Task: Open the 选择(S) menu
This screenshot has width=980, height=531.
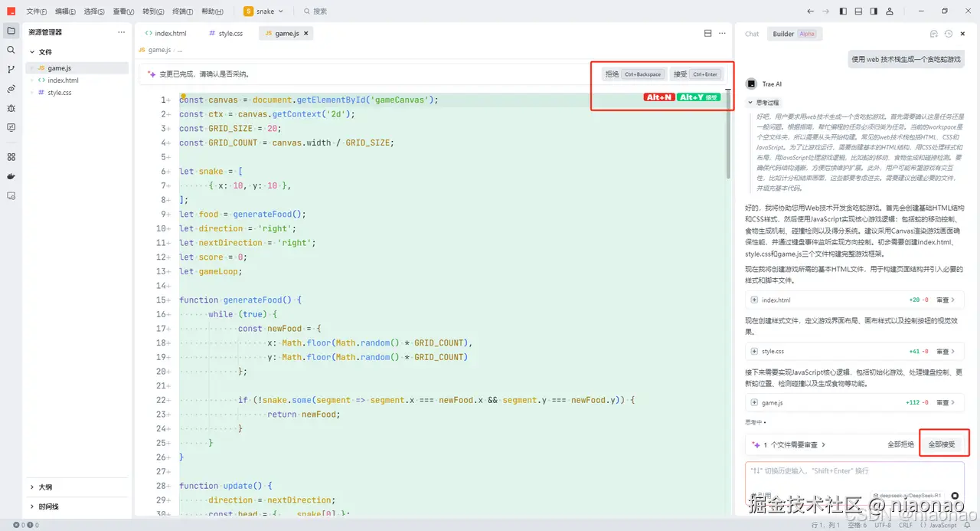Action: click(94, 11)
